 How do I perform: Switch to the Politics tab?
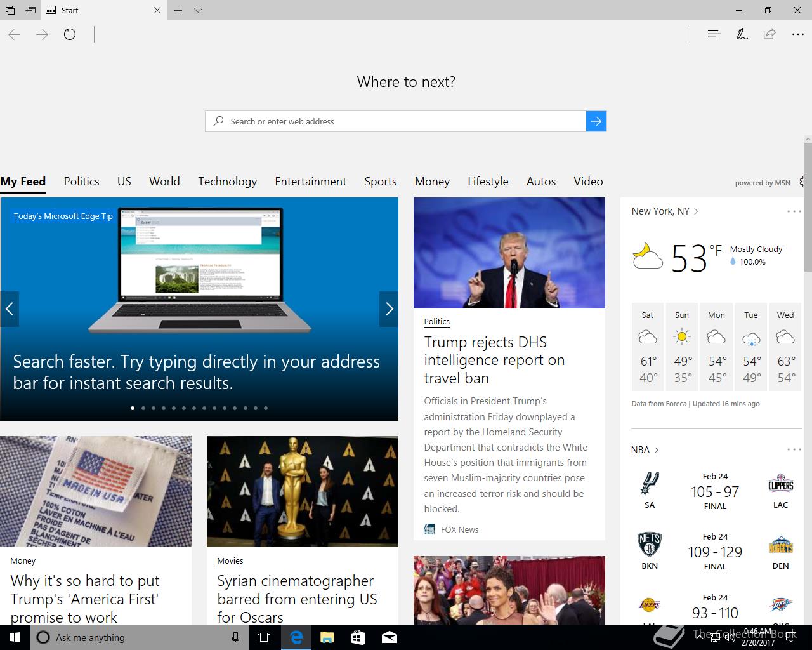click(81, 182)
